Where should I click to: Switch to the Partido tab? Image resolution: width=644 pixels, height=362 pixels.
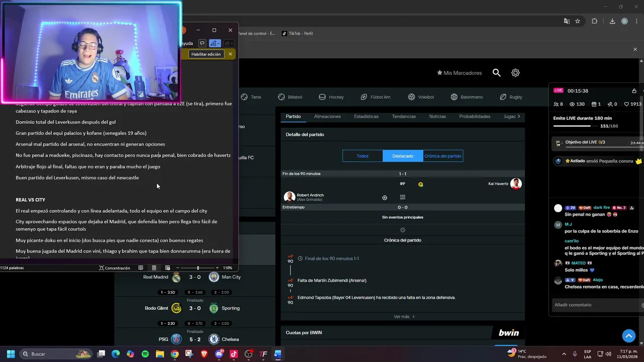coord(293,117)
